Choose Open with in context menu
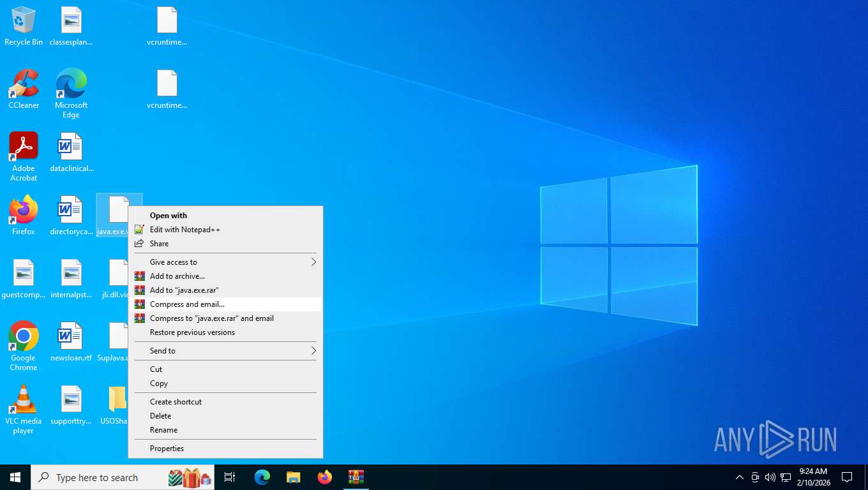Viewport: 868px width, 490px height. pyautogui.click(x=226, y=216)
